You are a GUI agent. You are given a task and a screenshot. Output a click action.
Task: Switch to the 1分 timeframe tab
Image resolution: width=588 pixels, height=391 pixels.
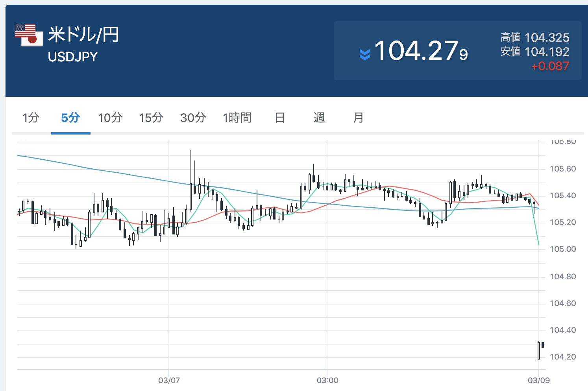(31, 118)
